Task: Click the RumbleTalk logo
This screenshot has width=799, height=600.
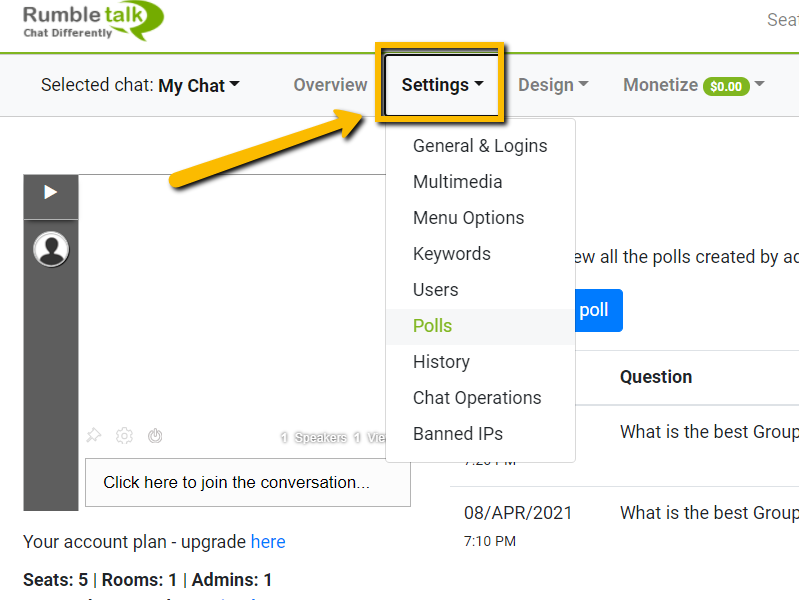Action: [x=93, y=21]
